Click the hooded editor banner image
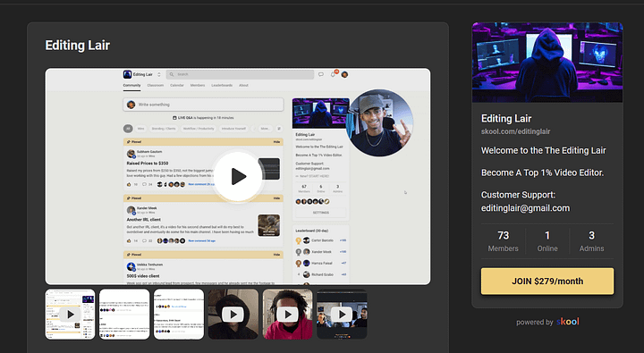The height and width of the screenshot is (353, 644). click(547, 62)
